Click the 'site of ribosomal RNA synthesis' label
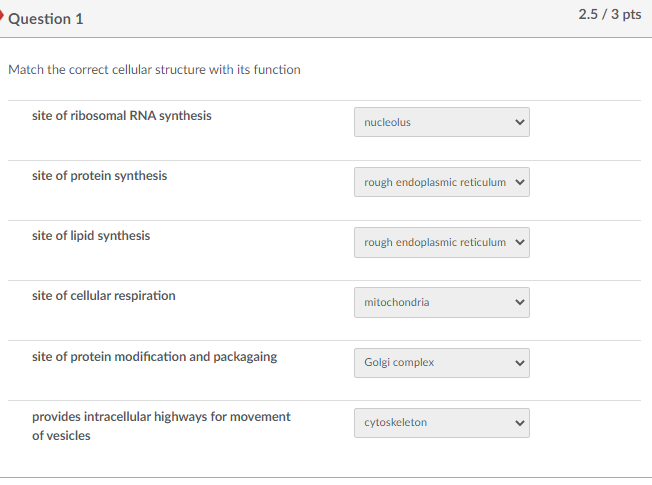This screenshot has width=652, height=485. click(x=122, y=116)
